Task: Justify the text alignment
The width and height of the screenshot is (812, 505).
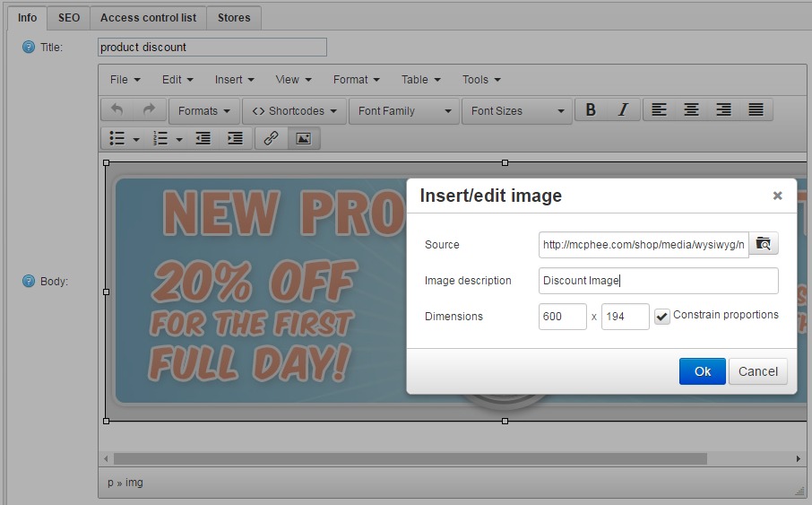Action: (x=756, y=110)
